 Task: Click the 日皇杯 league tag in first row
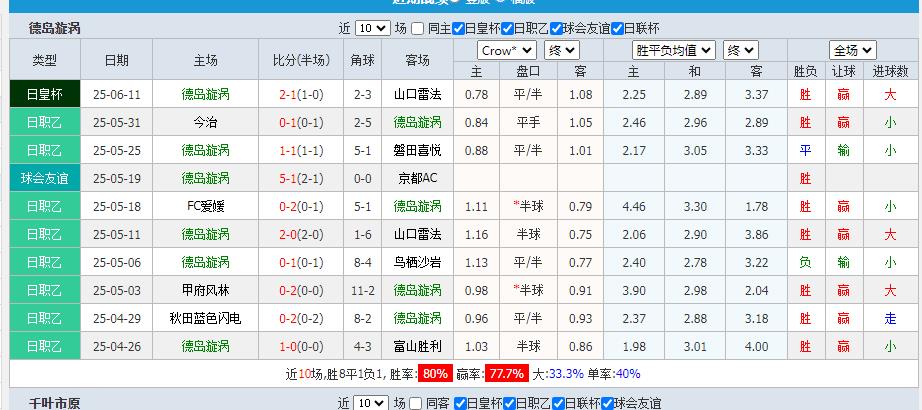coord(44,95)
